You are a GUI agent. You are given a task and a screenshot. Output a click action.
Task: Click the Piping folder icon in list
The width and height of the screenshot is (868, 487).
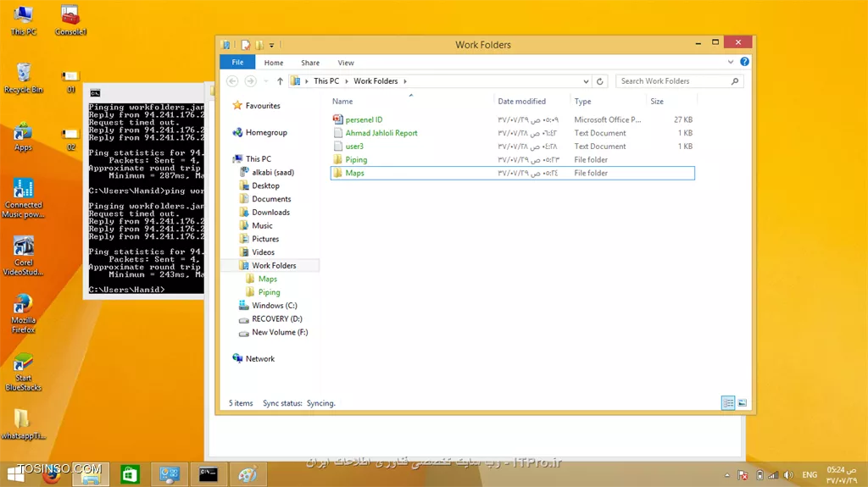click(337, 159)
